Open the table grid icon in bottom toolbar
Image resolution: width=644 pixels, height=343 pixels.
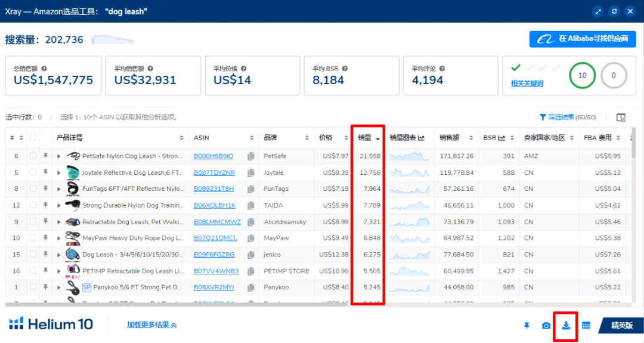tap(586, 325)
